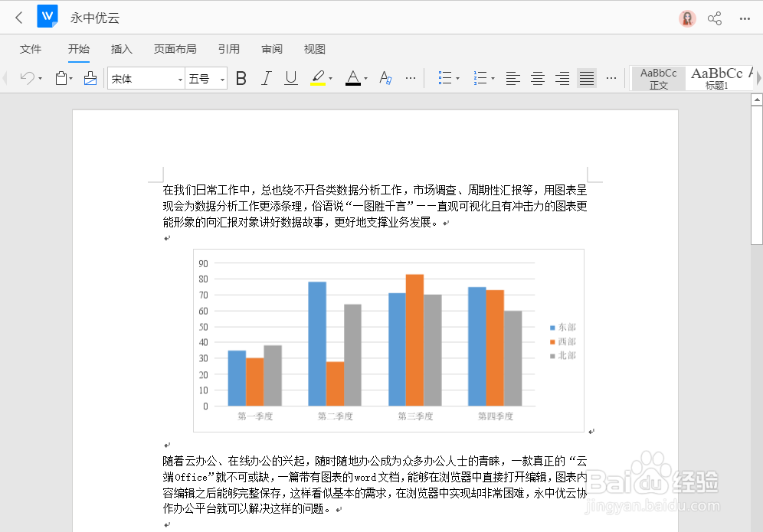Click the paste clipboard icon
Image resolution: width=763 pixels, height=532 pixels.
61,78
